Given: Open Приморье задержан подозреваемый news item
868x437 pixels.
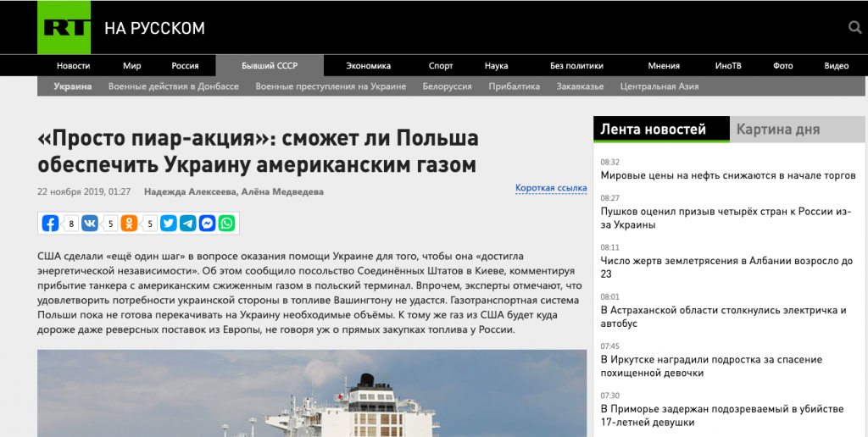Looking at the screenshot, I should point(722,416).
